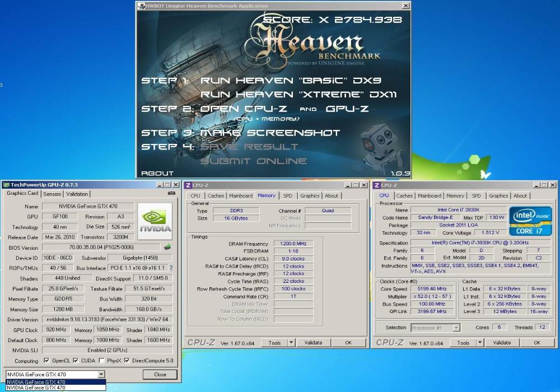Open the SPD tab in the Memory CPU-Z window
560x392 pixels.
287,195
